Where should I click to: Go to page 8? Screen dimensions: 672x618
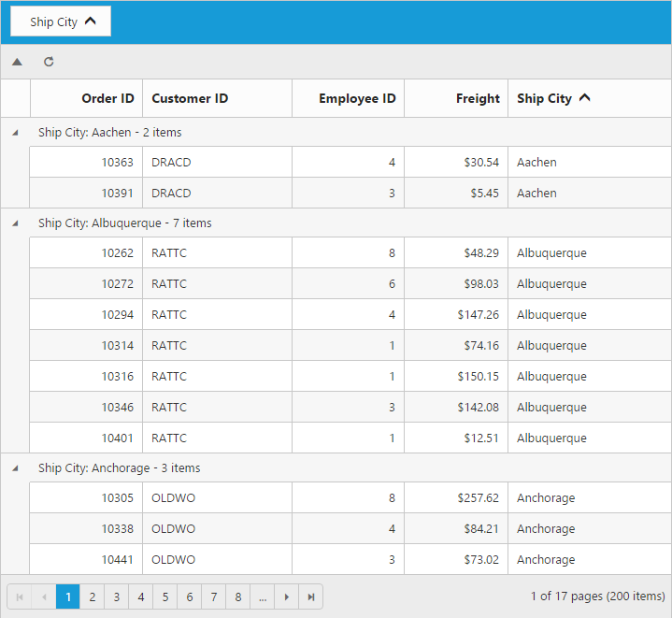[238, 597]
